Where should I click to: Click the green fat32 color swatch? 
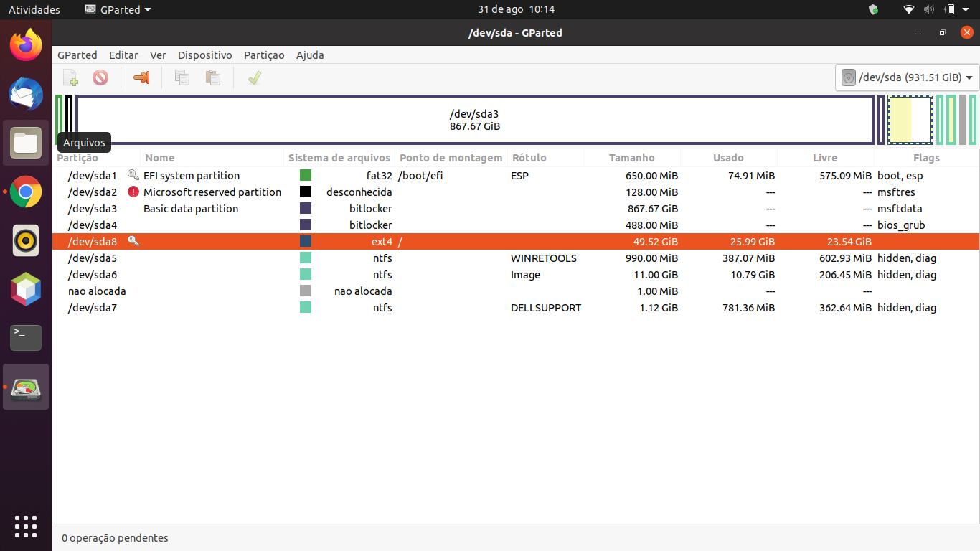[306, 175]
